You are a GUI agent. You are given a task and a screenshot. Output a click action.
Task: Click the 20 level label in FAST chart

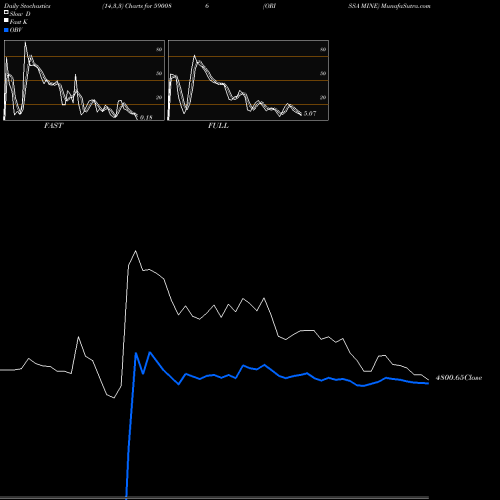pos(159,97)
